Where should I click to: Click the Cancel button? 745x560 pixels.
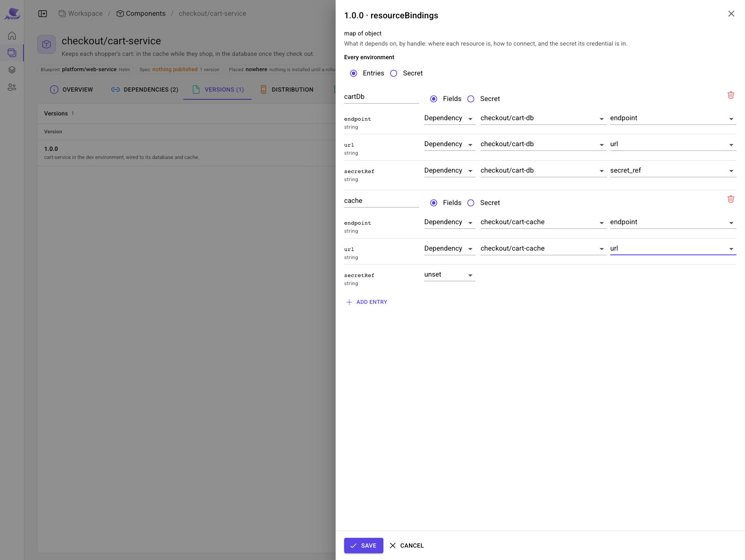[x=406, y=546]
